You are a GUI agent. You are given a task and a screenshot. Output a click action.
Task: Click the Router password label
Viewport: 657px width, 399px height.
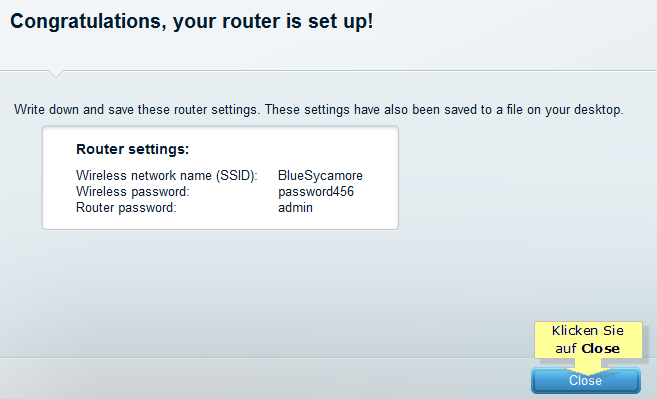[x=126, y=207]
